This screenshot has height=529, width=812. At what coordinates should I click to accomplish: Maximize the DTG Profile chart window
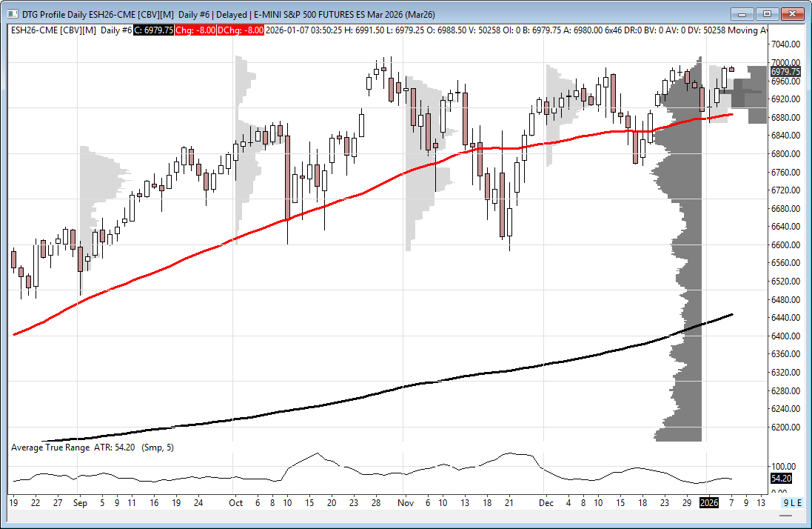click(x=767, y=13)
